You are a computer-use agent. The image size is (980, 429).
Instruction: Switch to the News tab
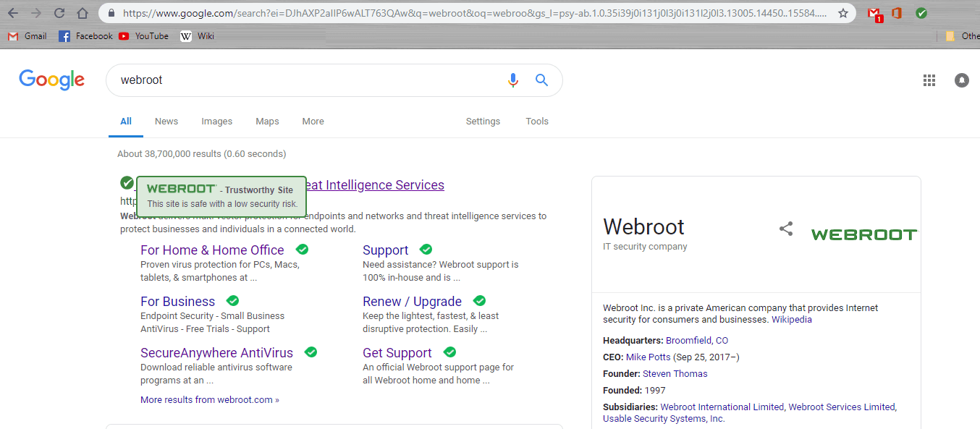click(x=166, y=121)
